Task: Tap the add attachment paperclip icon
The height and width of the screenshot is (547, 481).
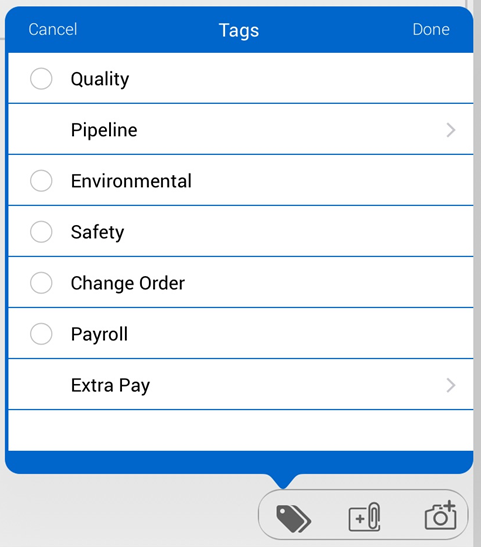Action: (364, 517)
